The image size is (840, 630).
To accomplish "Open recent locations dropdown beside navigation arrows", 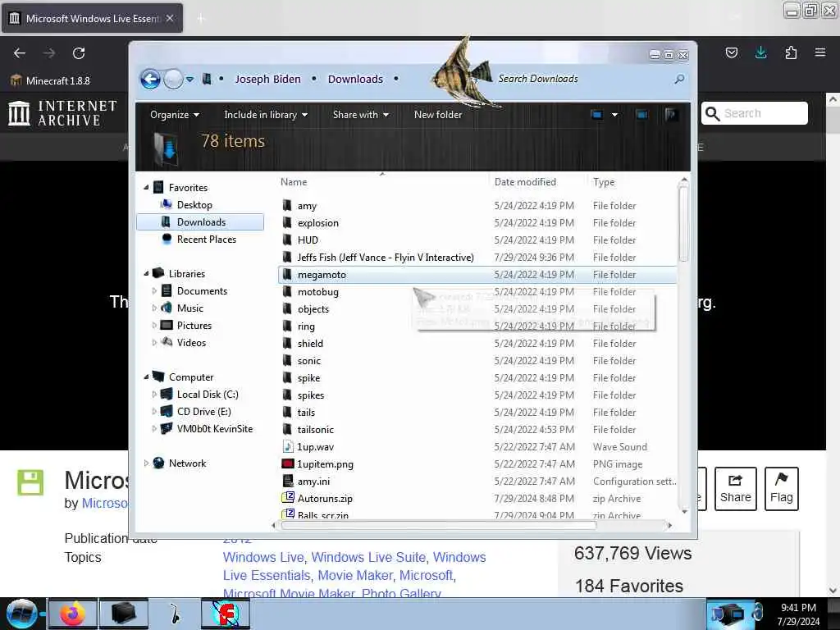I will click(x=189, y=80).
